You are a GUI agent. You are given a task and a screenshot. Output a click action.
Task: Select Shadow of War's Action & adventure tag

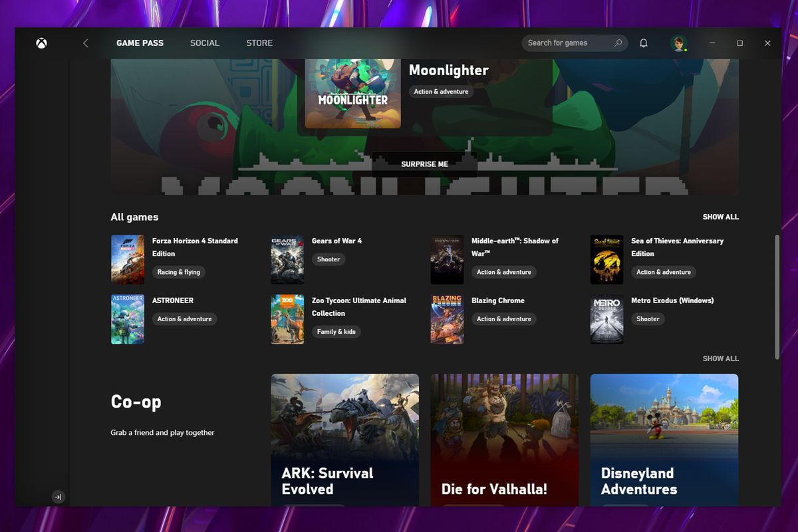click(504, 272)
